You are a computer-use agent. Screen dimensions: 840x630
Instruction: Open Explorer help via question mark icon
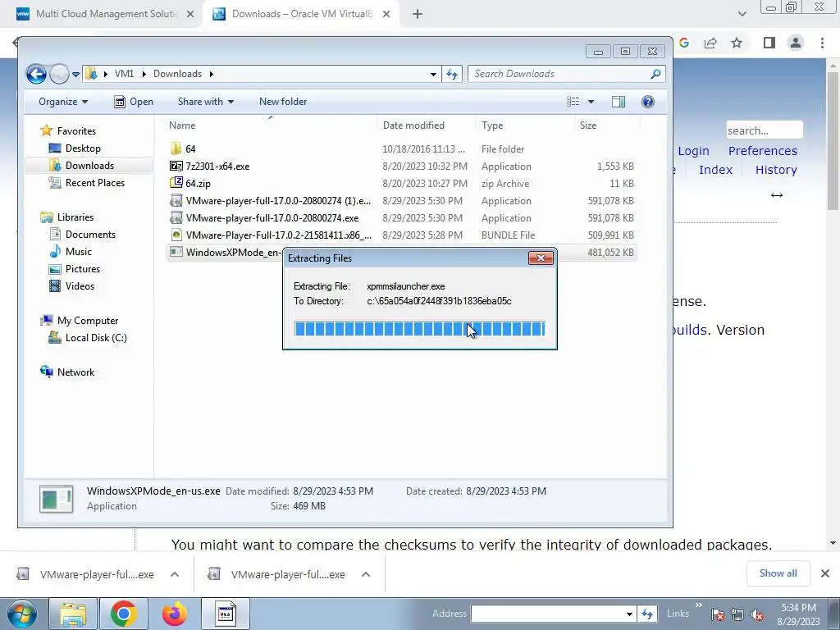pyautogui.click(x=648, y=102)
